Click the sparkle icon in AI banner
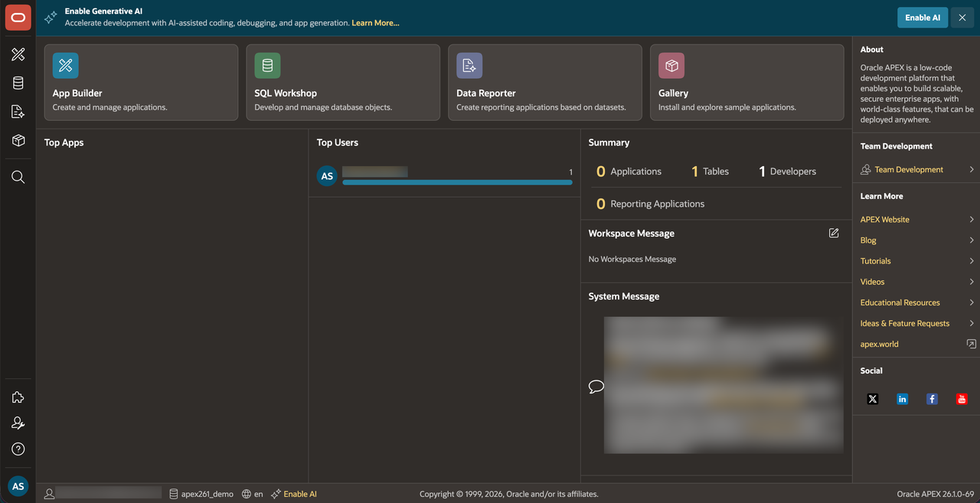The height and width of the screenshot is (503, 980). [51, 17]
